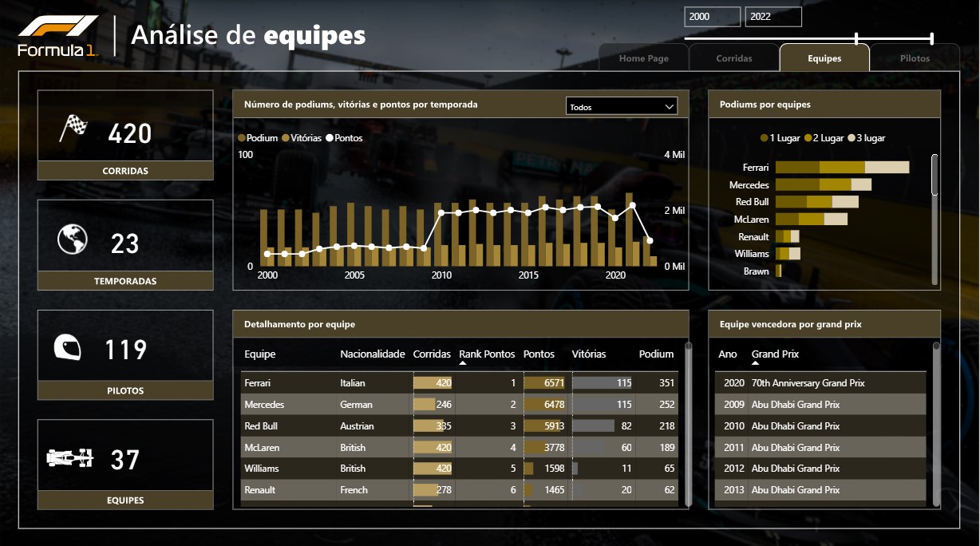Screen dimensions: 980x546
Task: Click the 6478 points cell for Mercedes
Action: tap(544, 405)
